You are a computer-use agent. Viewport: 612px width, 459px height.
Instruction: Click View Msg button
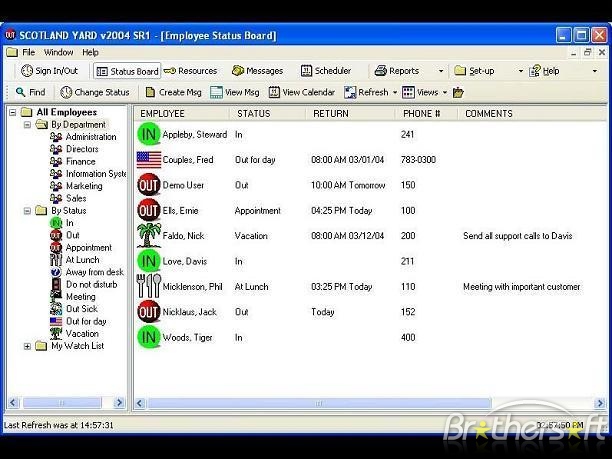coord(235,92)
